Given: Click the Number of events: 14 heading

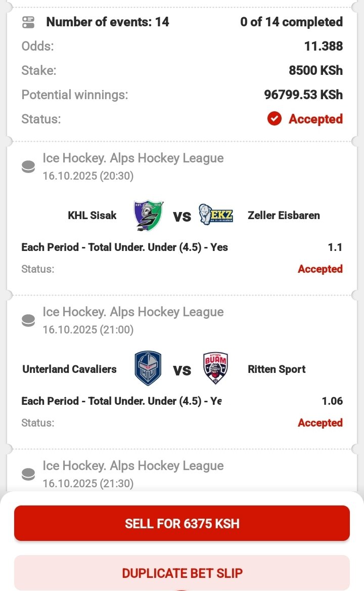Looking at the screenshot, I should point(107,22).
